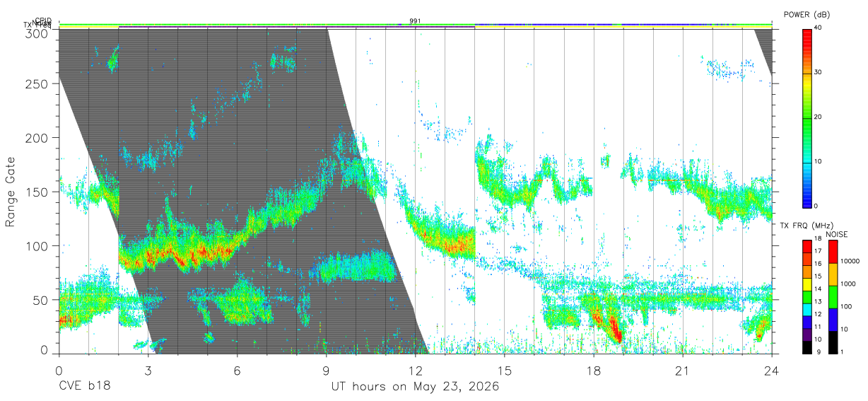Select the black 9 MHz frequency swatch
Viewport: 868px width, 401px height.
pyautogui.click(x=807, y=346)
